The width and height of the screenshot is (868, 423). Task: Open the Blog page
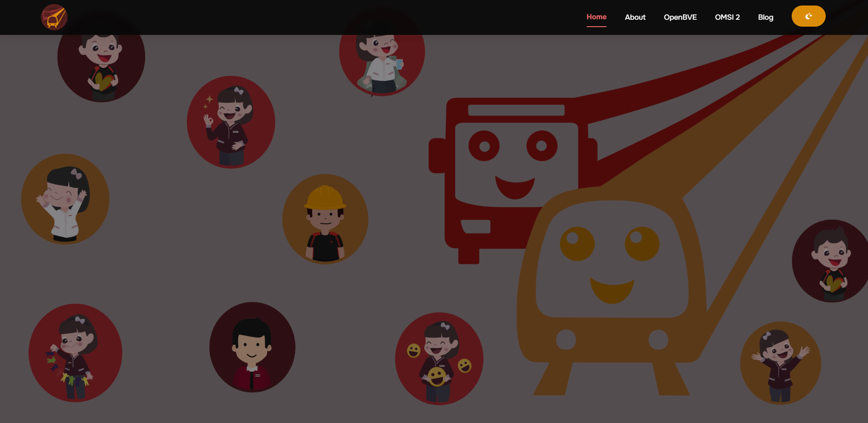click(x=765, y=17)
